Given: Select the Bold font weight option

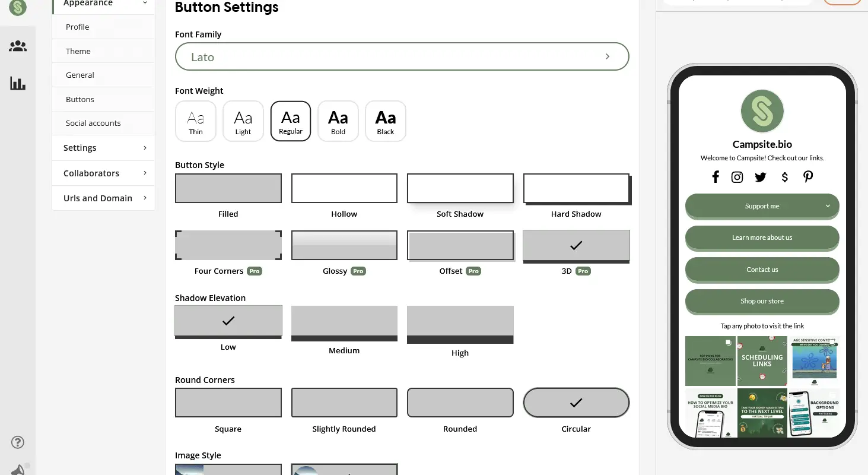Looking at the screenshot, I should tap(338, 121).
